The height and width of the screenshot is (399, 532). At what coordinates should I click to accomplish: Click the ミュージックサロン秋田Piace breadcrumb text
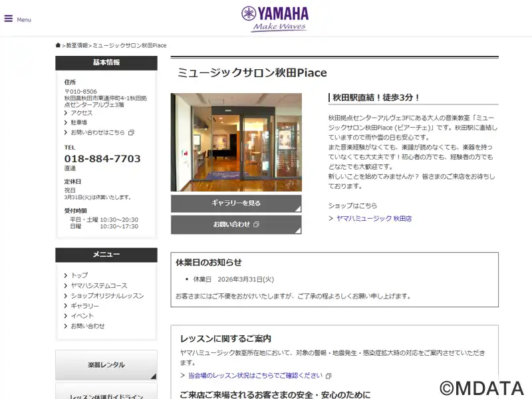pyautogui.click(x=130, y=45)
